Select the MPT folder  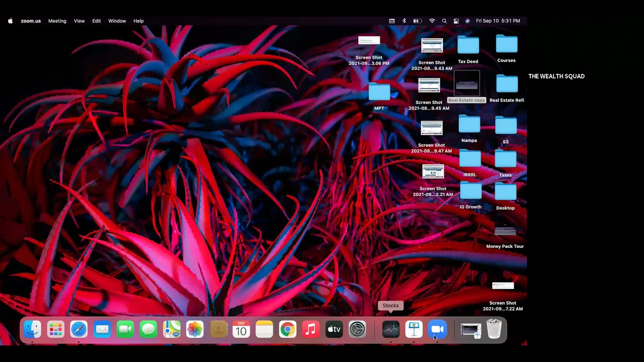pos(379,97)
